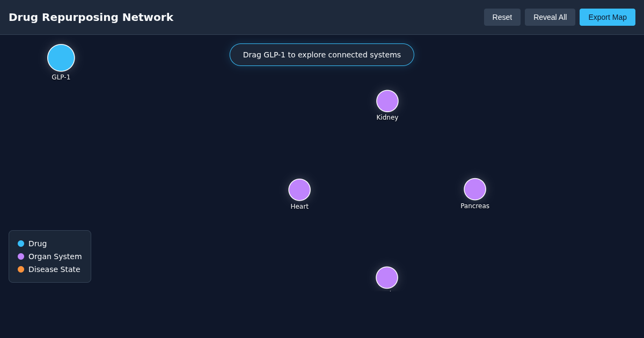Click the 'Drug' legend label

click(x=38, y=244)
